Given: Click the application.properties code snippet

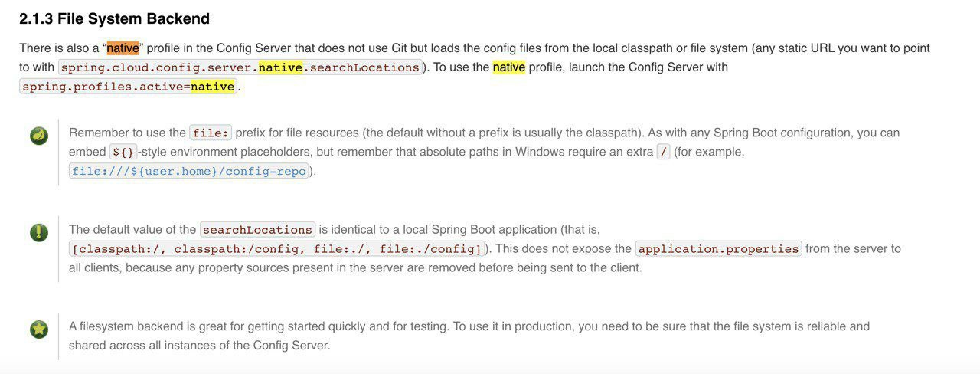Looking at the screenshot, I should (718, 249).
